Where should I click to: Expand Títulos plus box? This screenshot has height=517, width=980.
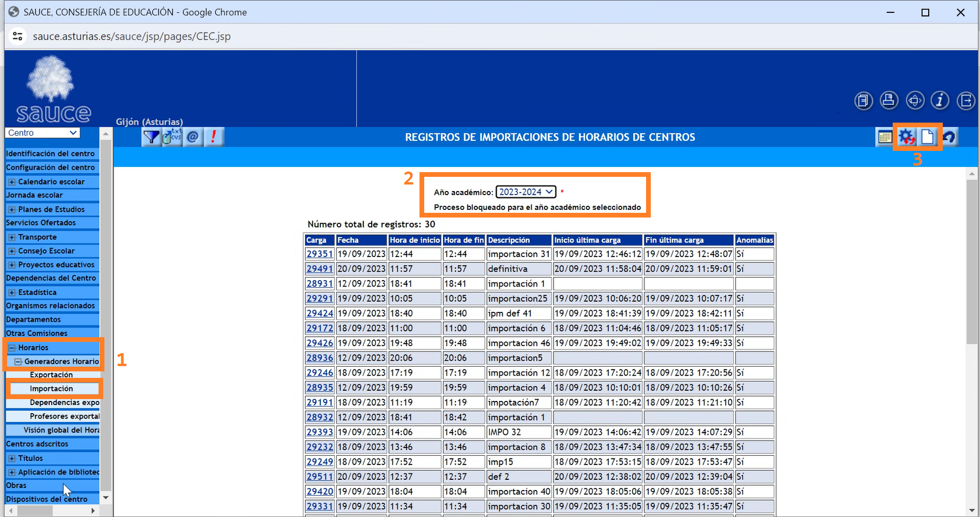12,459
